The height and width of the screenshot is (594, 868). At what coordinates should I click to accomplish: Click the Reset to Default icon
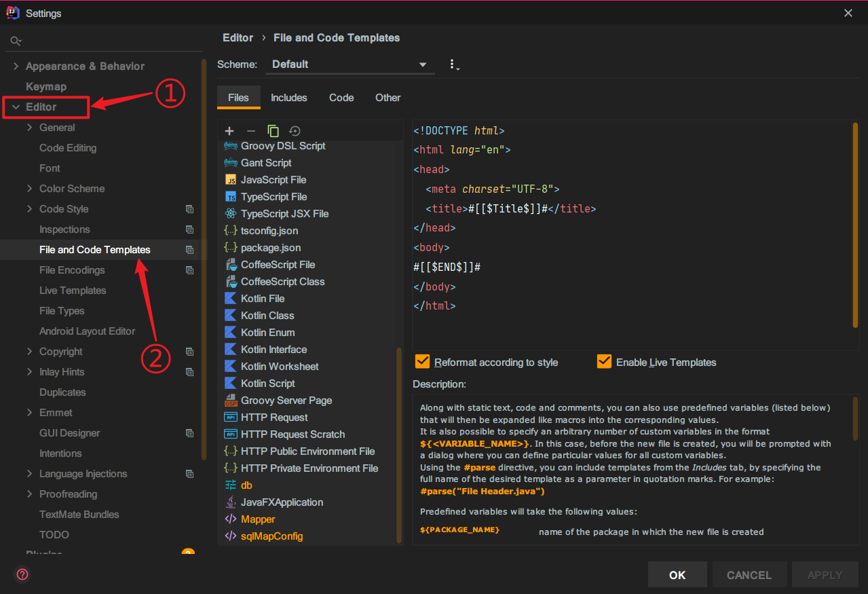[295, 131]
